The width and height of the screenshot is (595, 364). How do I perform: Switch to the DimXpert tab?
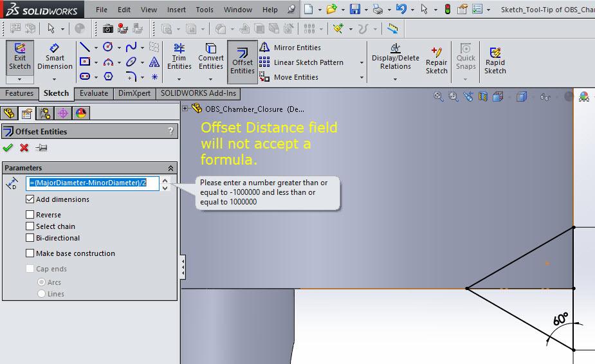134,93
